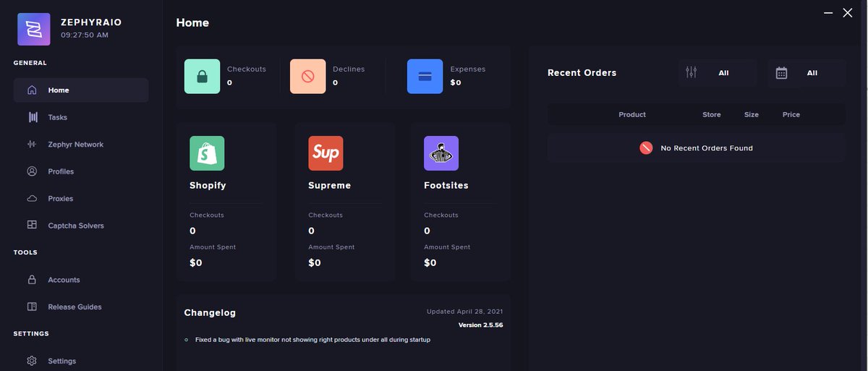
Task: Click the Settings gear icon
Action: [x=32, y=361]
